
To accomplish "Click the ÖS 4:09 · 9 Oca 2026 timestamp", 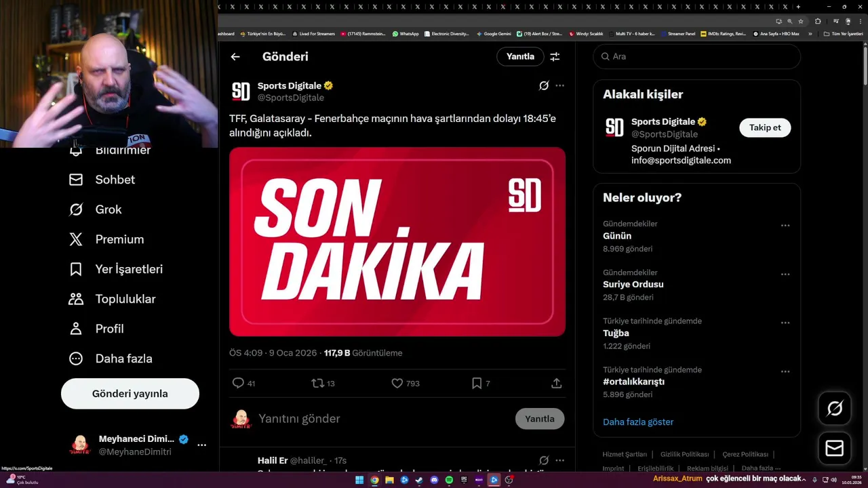I will coord(273,353).
